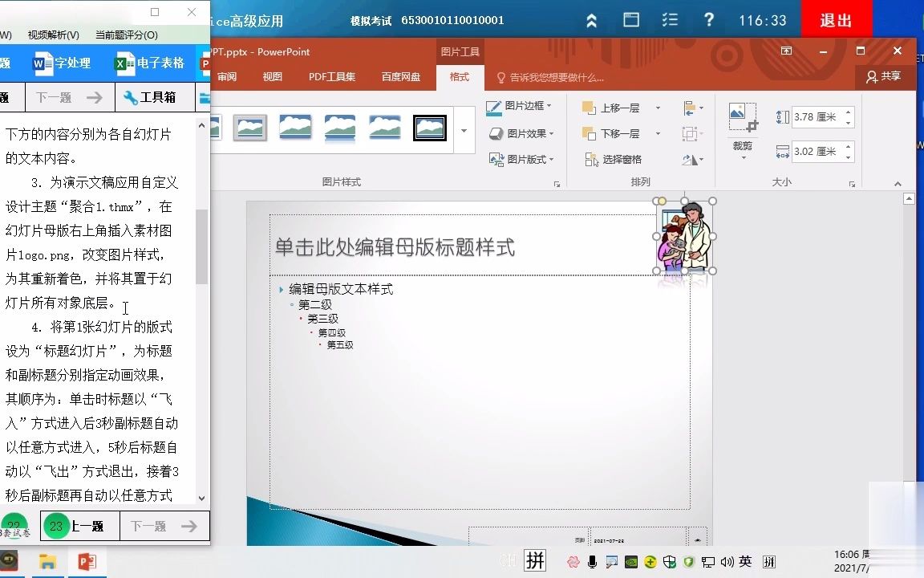This screenshot has height=578, width=924.
Task: Expand the 裁剪 crop options dropdown
Action: click(x=744, y=157)
